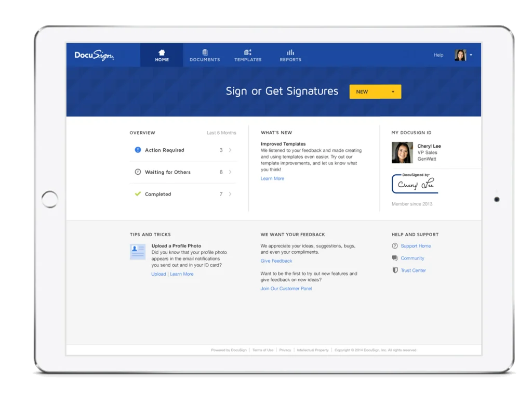Click the Waiting for Others clock icon
This screenshot has height=402, width=532.
[x=138, y=172]
